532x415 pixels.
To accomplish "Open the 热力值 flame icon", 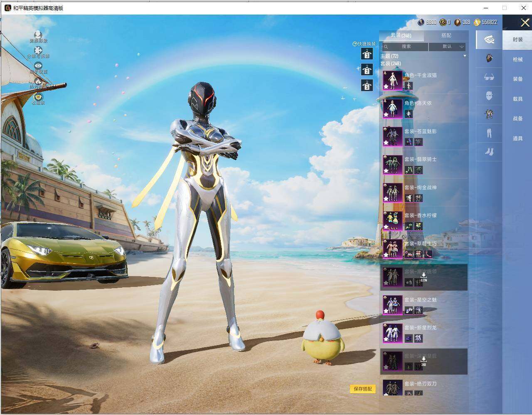I will coord(38,81).
